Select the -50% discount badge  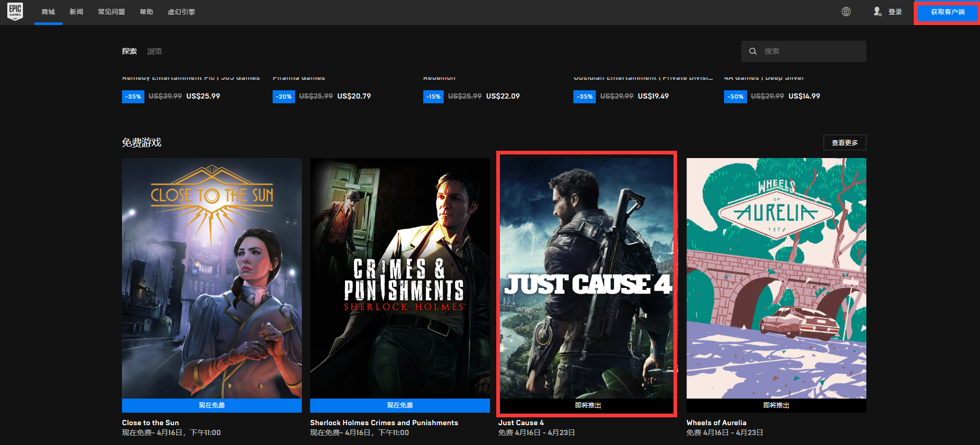735,97
